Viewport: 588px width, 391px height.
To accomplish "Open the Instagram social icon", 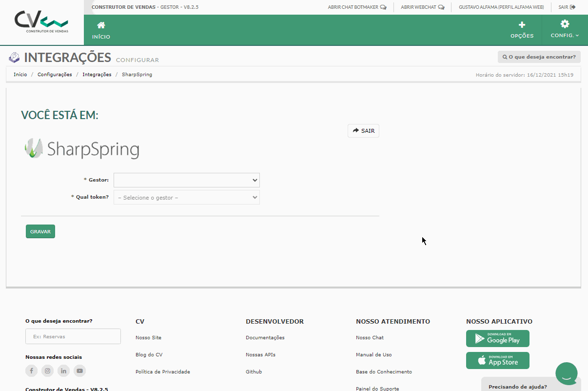I will tap(47, 371).
